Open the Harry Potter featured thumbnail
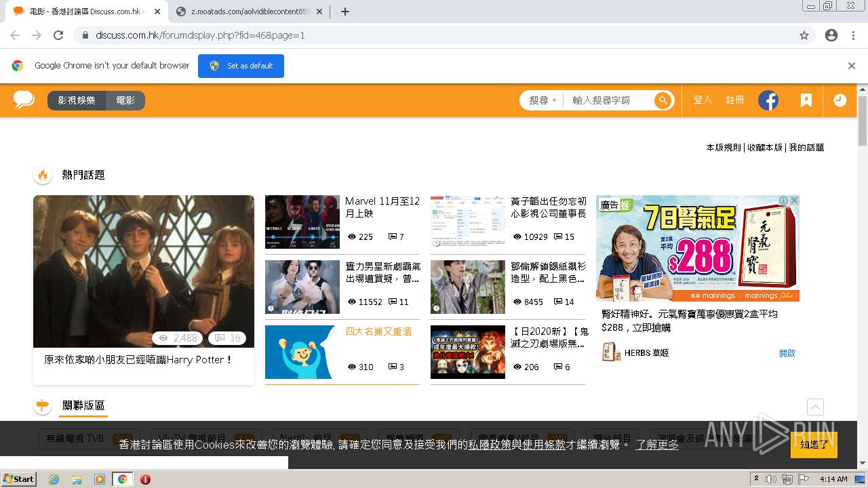This screenshot has width=868, height=488. coord(144,271)
